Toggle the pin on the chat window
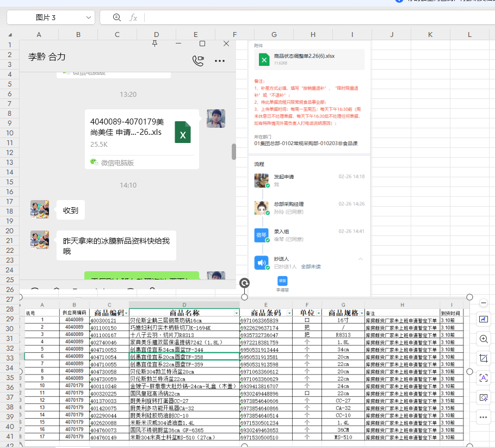 click(155, 43)
